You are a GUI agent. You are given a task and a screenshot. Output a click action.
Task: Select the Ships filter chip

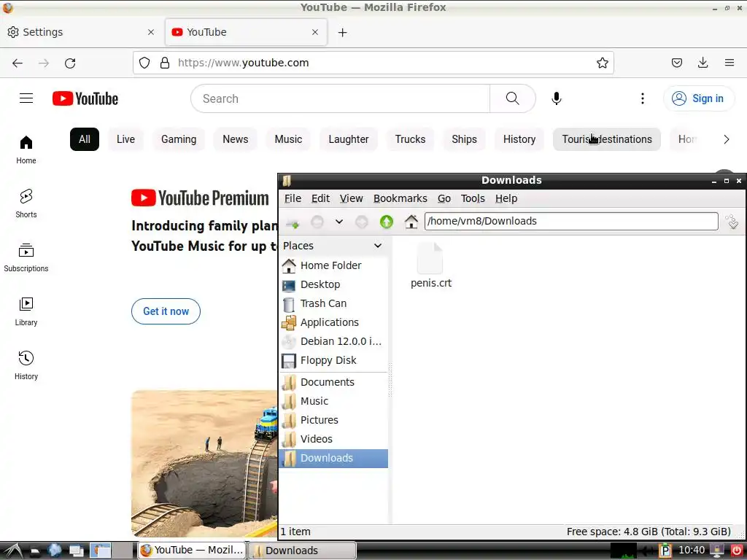464,139
